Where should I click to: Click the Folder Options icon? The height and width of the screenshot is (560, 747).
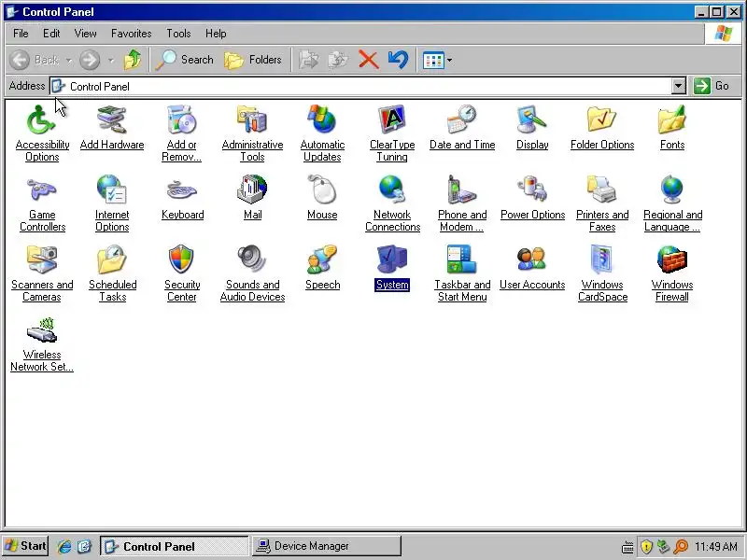(x=602, y=119)
